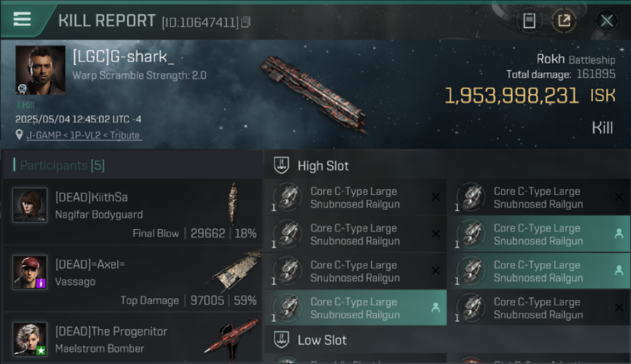Open the hamburger menu icon

22,19
